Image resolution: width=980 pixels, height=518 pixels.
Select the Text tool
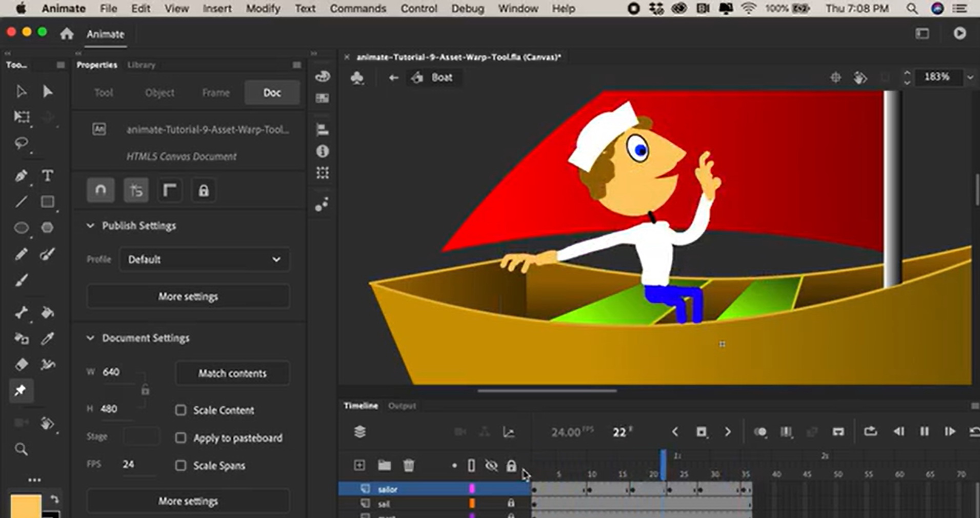[x=47, y=176]
